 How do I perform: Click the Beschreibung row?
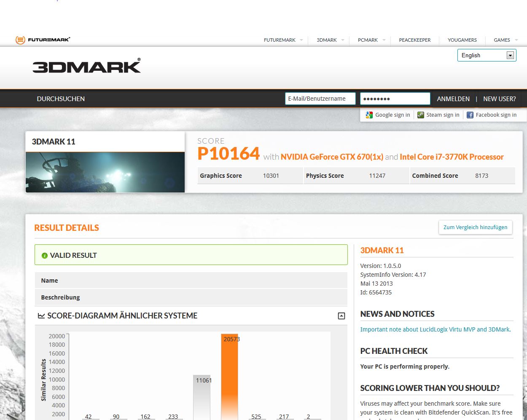click(x=191, y=297)
